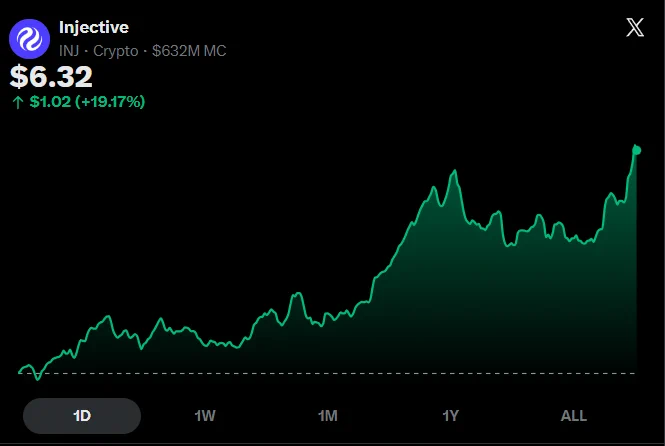Click the $6.32 current price
The image size is (665, 446).
pos(51,77)
